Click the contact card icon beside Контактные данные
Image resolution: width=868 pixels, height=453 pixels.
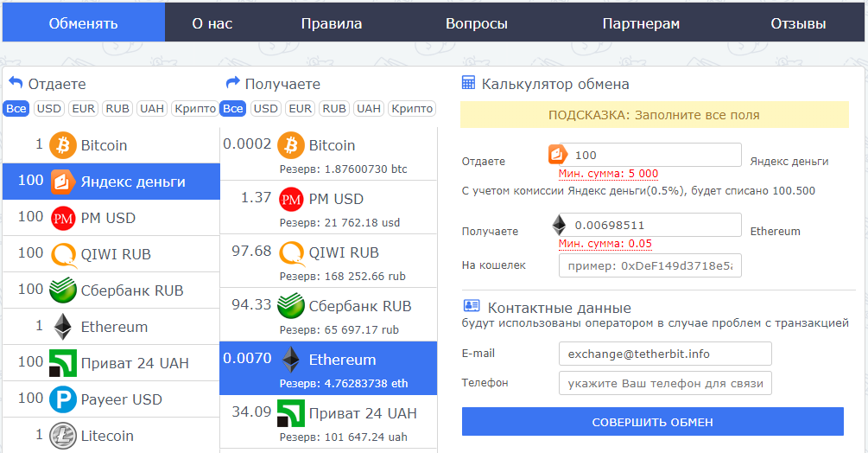click(x=472, y=305)
